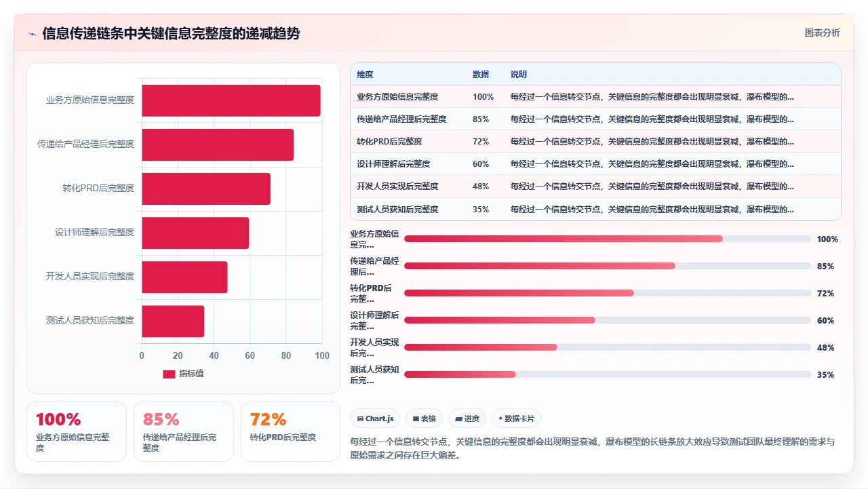Toggle the 指标值 legend swatch
The height and width of the screenshot is (489, 868).
[169, 374]
